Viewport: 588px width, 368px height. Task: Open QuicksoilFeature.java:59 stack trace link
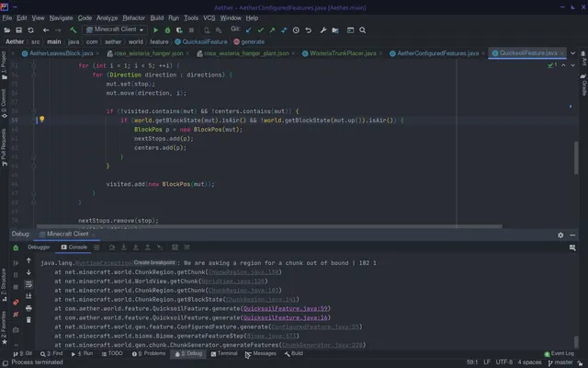point(286,309)
